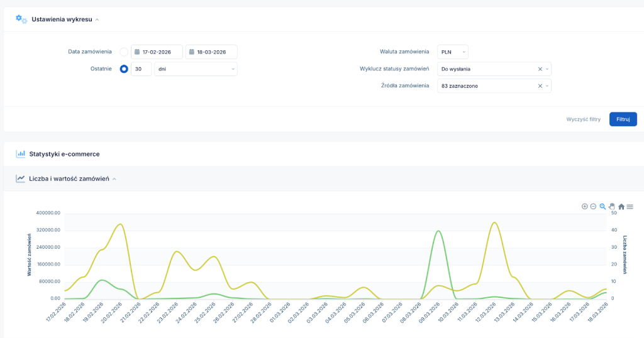Open the 'Źródła zamówienia' sources dropdown

point(487,86)
